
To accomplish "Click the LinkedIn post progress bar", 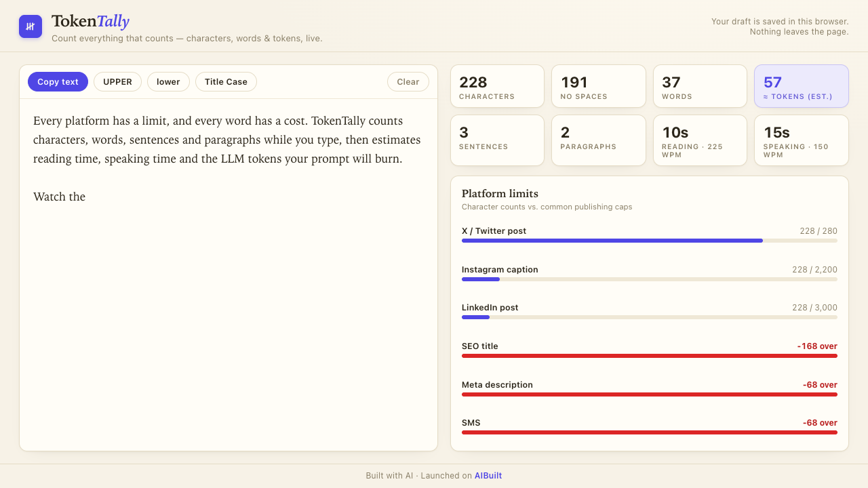I will click(650, 317).
